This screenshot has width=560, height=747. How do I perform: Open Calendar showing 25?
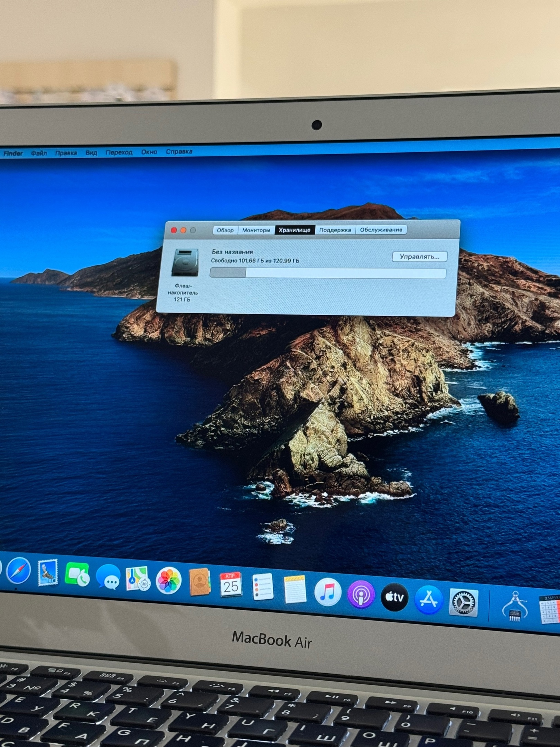[231, 584]
